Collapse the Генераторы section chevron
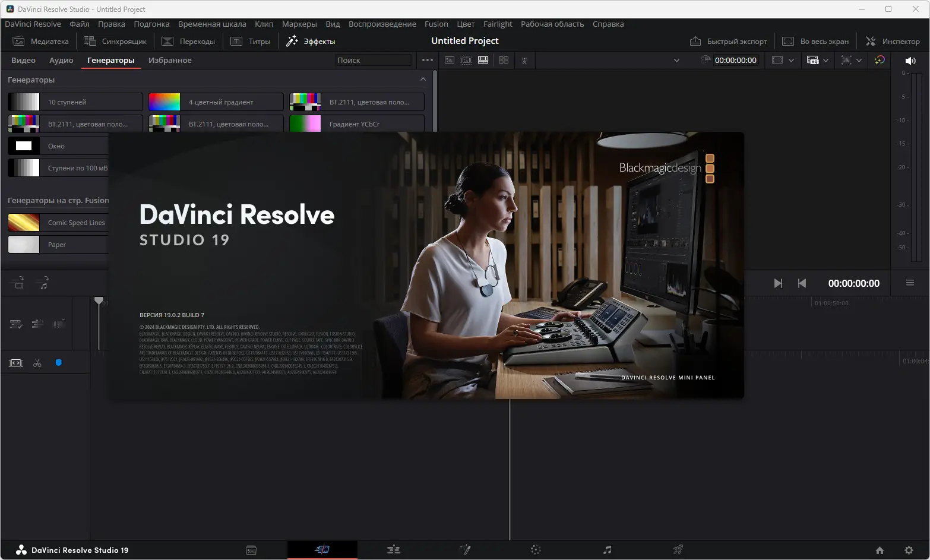Image resolution: width=930 pixels, height=560 pixels. (423, 80)
